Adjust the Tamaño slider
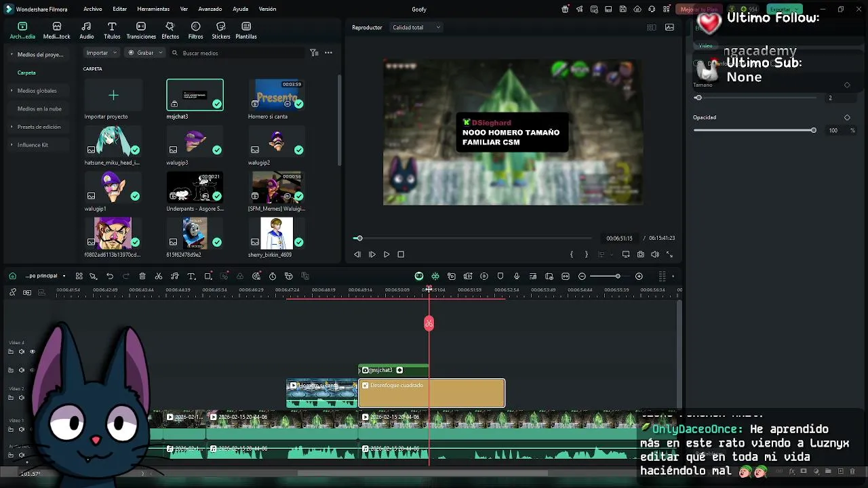The width and height of the screenshot is (868, 488). point(754,98)
